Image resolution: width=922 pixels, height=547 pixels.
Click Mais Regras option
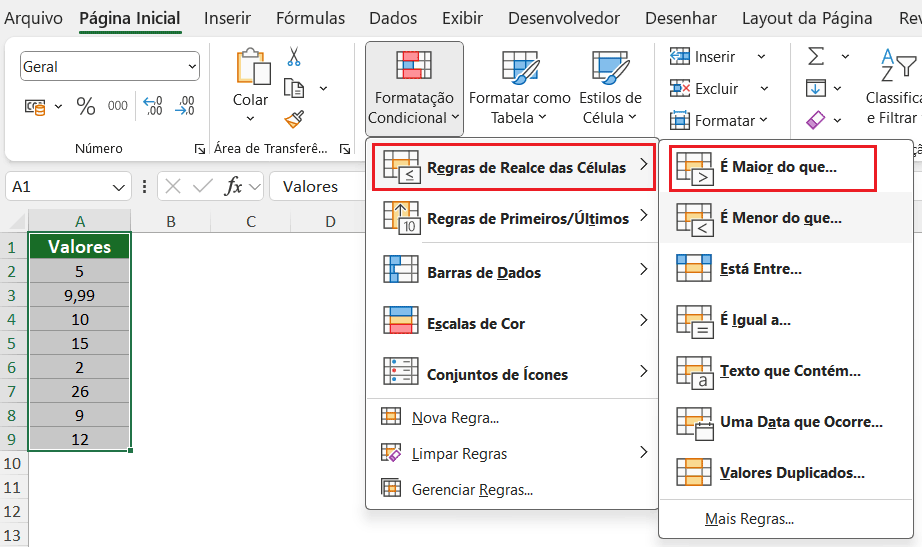click(x=786, y=519)
